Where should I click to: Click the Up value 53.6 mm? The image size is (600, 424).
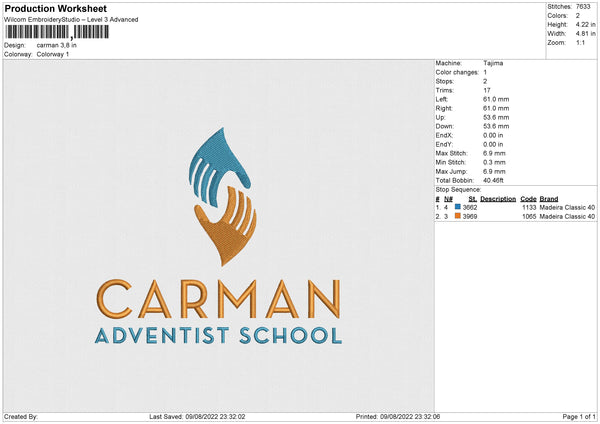496,117
